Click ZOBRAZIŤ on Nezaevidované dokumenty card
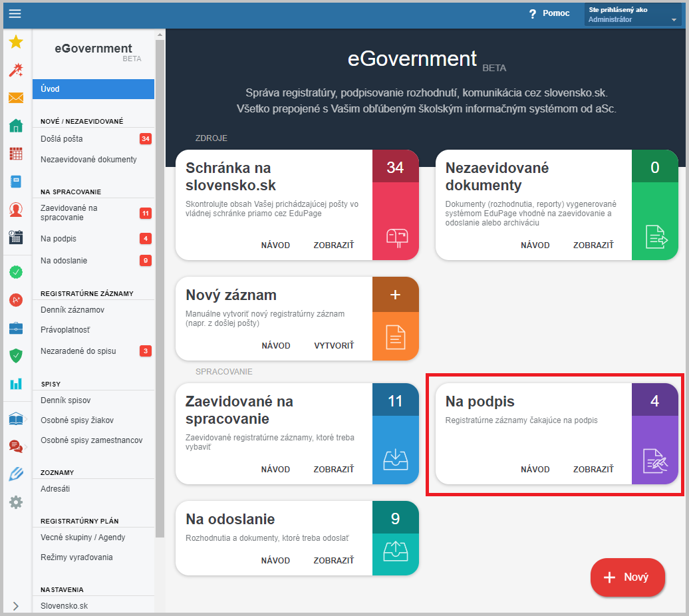The image size is (689, 616). tap(593, 245)
